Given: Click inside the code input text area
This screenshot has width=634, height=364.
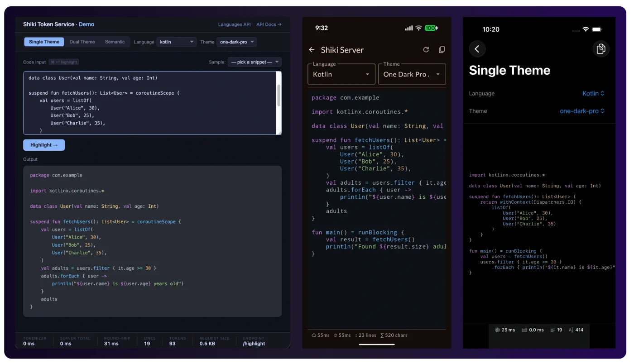Looking at the screenshot, I should coord(150,103).
